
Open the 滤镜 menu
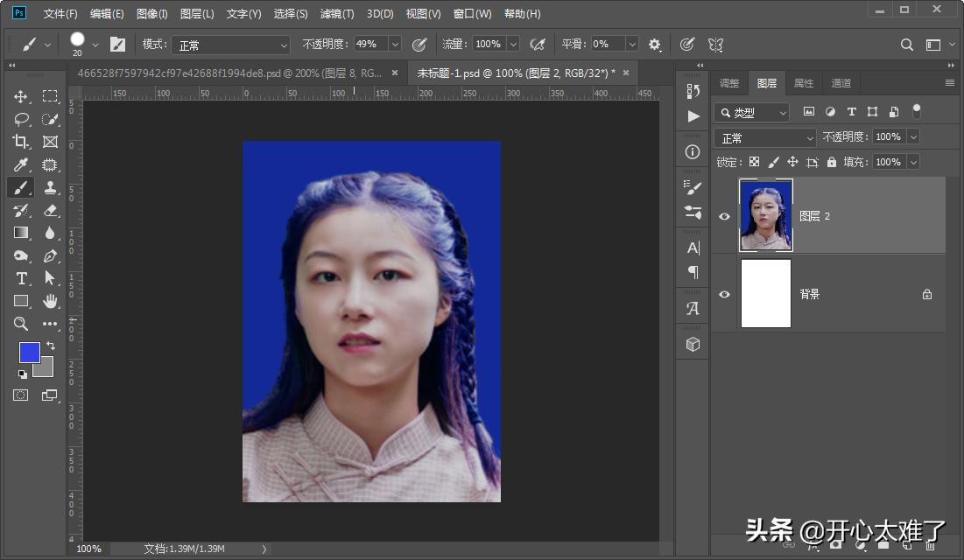[337, 13]
